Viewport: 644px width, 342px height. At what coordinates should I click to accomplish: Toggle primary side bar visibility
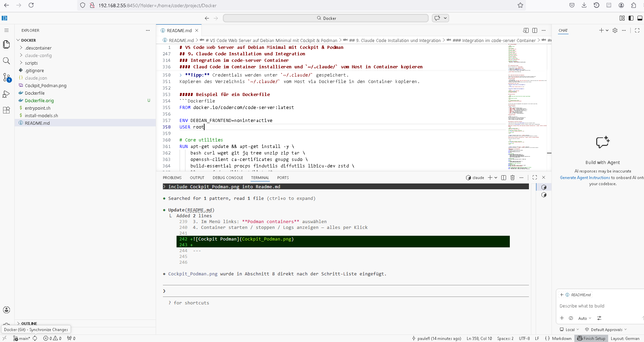pyautogui.click(x=631, y=18)
